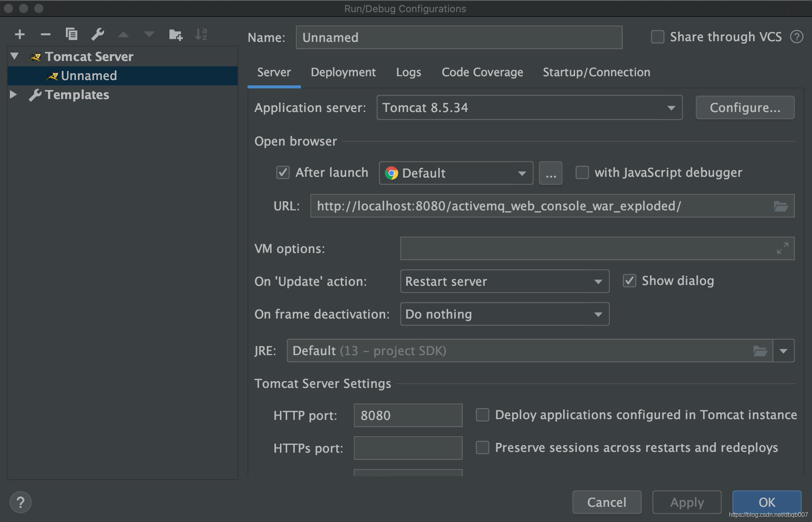This screenshot has height=522, width=812.
Task: Remove configuration with the minus icon
Action: coord(46,35)
